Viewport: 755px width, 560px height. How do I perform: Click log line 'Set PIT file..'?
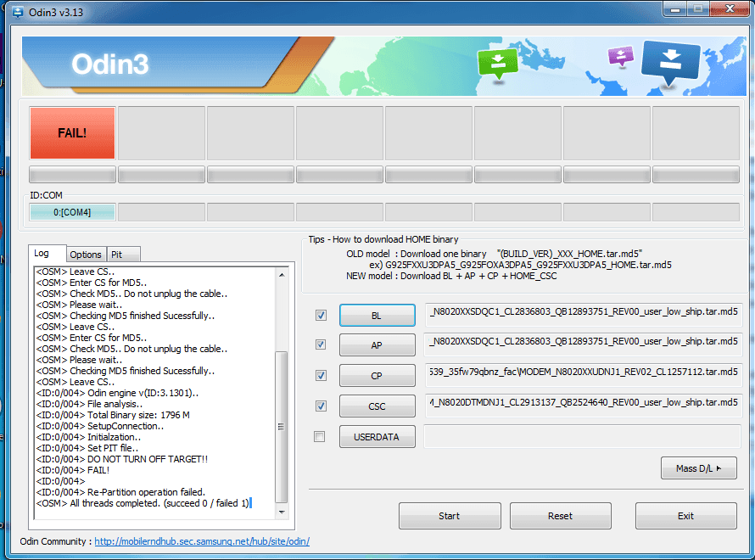pyautogui.click(x=87, y=448)
